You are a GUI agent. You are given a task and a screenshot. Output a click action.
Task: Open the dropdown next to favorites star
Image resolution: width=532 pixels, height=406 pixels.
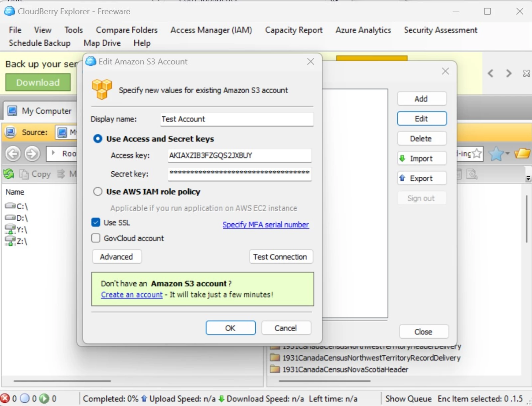click(507, 153)
